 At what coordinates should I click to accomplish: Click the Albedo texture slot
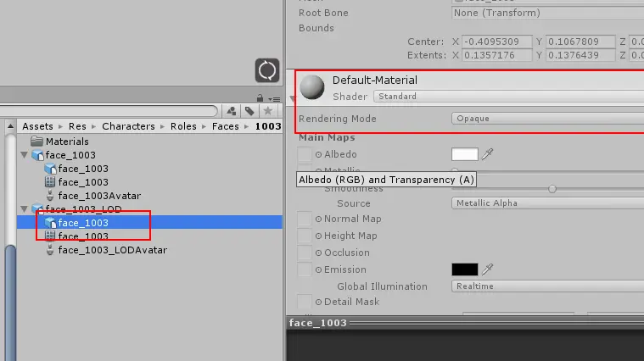305,155
